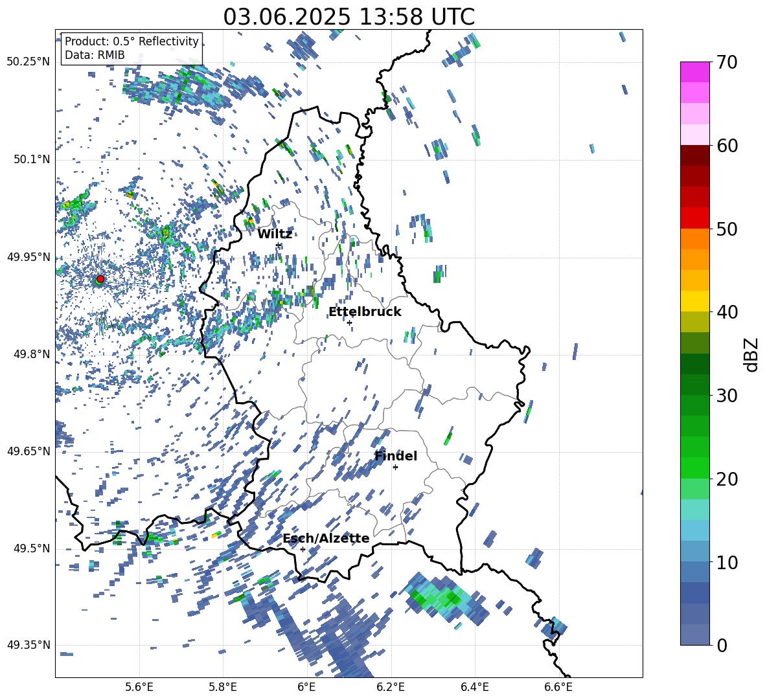Click the dark maroon colorbar swatch below 60
This screenshot has height=700, width=767.
(x=694, y=155)
